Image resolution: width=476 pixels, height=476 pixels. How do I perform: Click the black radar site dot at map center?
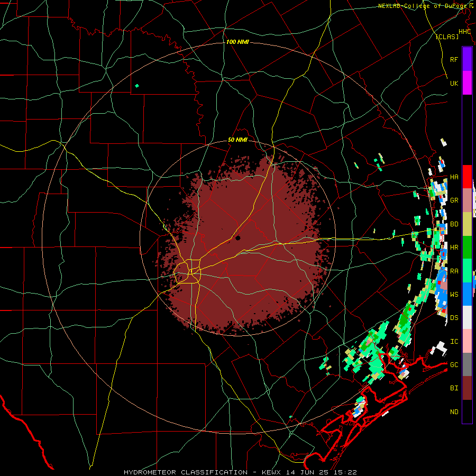pos(237,237)
